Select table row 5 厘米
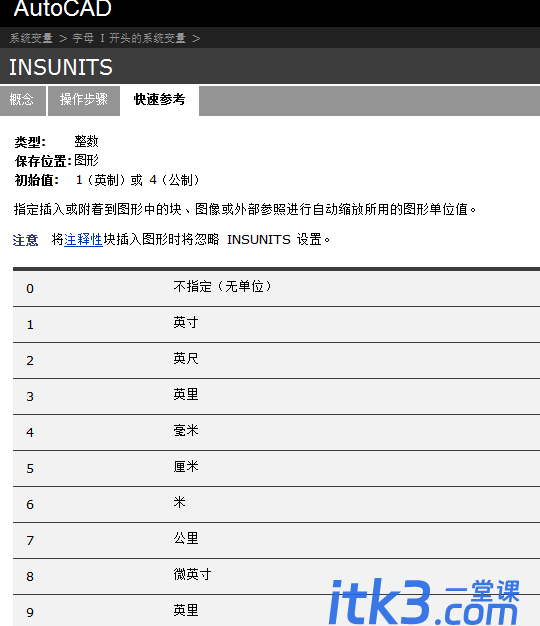This screenshot has height=626, width=540. coord(276,468)
